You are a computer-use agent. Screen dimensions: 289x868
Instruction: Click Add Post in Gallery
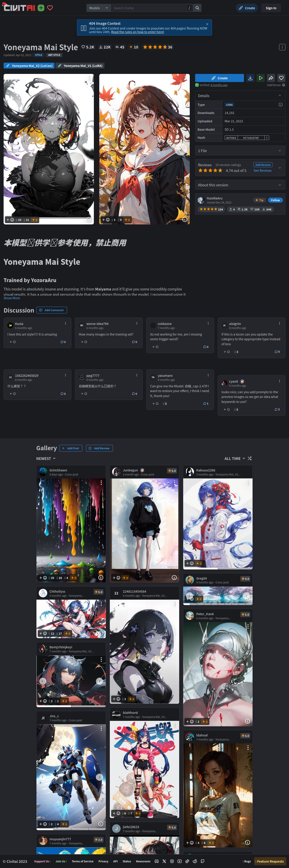click(71, 448)
